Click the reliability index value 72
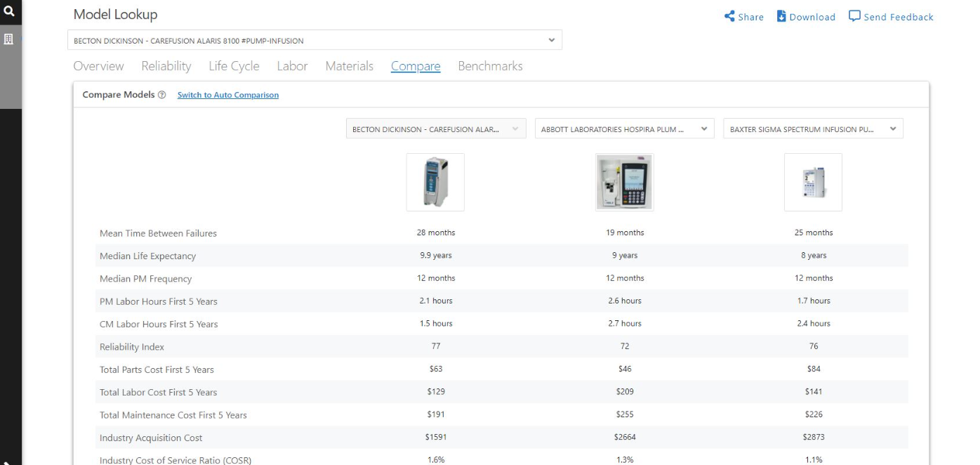This screenshot has width=980, height=465. (x=625, y=346)
